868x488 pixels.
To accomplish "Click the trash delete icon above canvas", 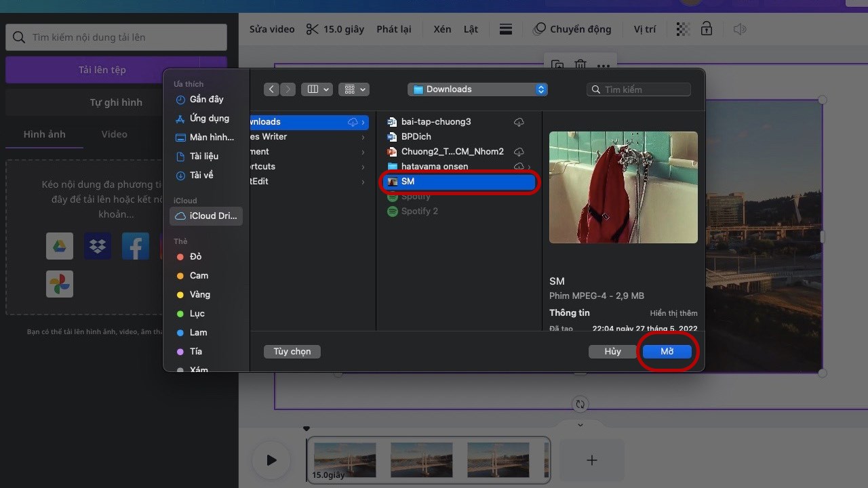I will (580, 66).
